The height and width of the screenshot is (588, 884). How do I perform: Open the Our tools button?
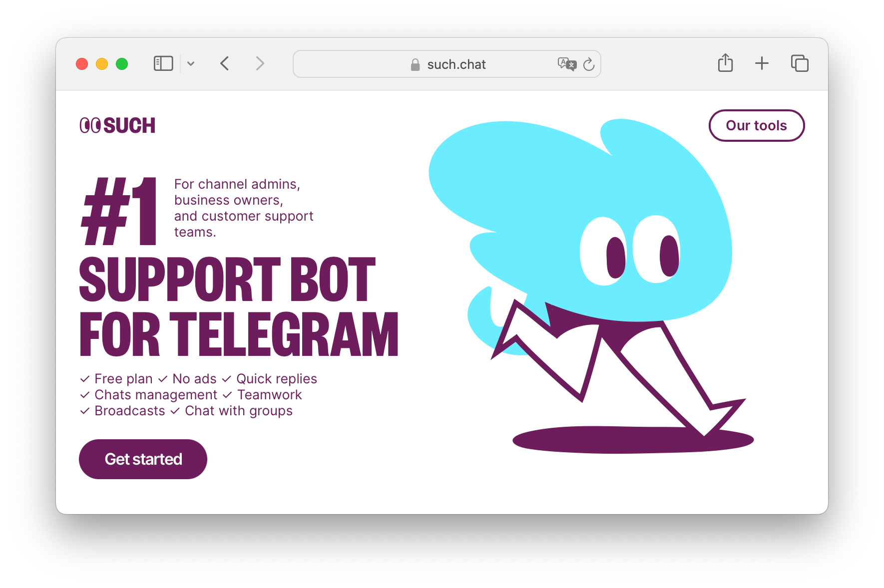[756, 125]
